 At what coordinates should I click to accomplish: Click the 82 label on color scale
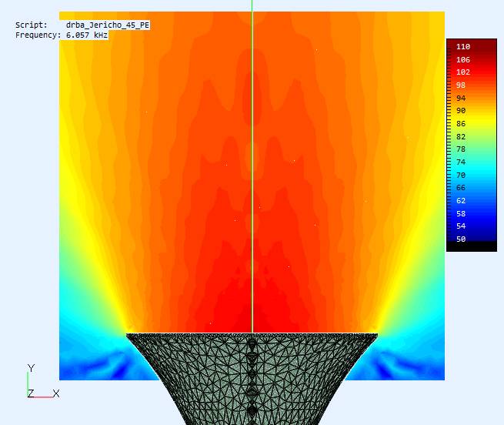tap(461, 136)
